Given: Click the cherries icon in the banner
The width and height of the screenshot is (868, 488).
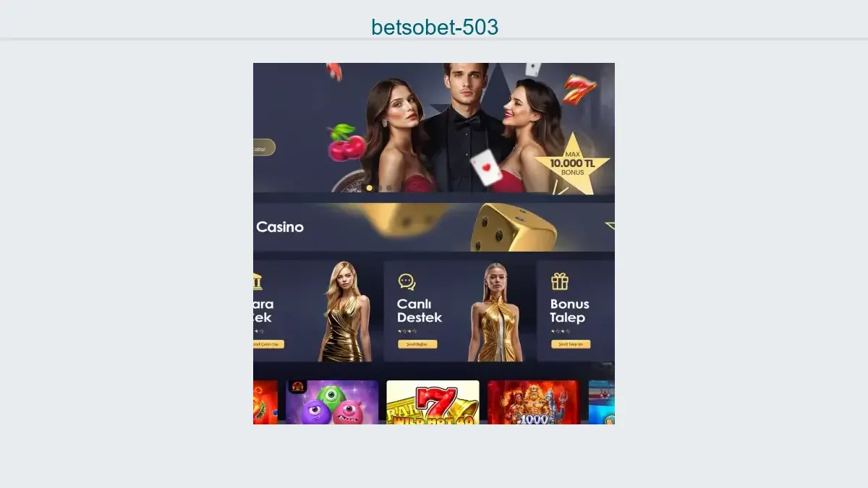Looking at the screenshot, I should [x=346, y=142].
